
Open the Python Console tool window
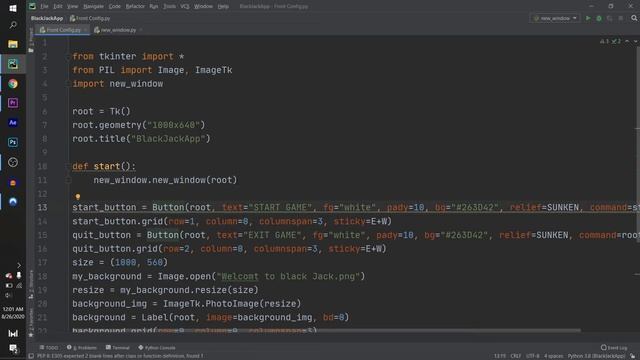157,348
